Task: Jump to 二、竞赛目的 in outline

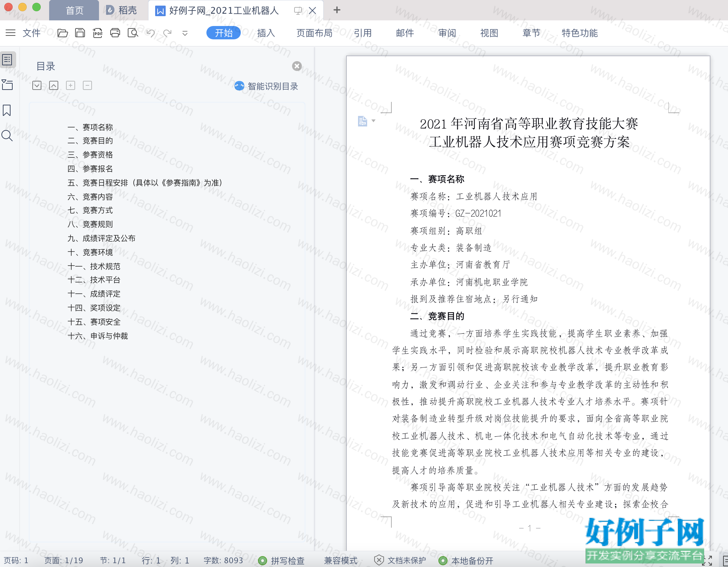Action: (x=90, y=141)
